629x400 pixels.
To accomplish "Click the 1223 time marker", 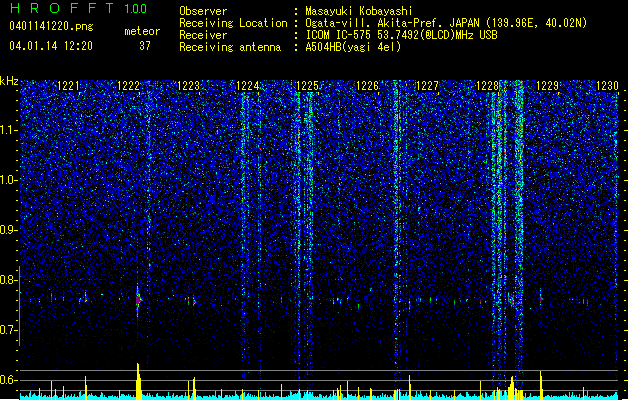I will tap(188, 86).
